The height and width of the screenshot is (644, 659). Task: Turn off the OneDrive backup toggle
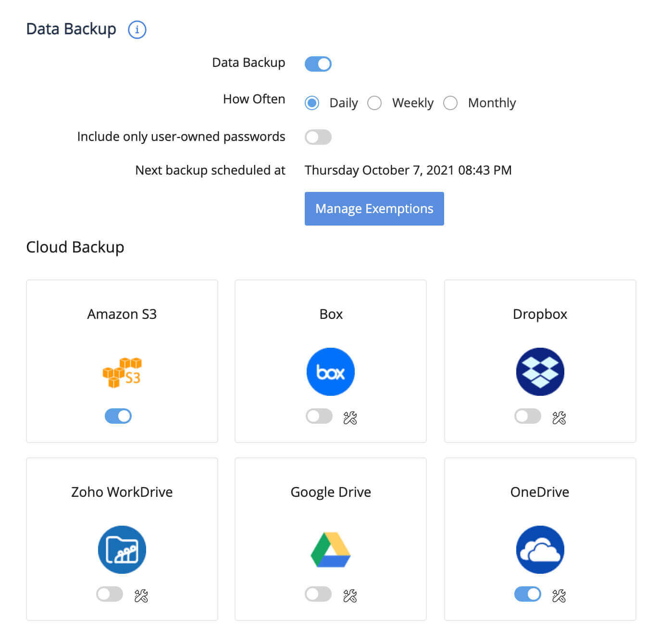(527, 594)
